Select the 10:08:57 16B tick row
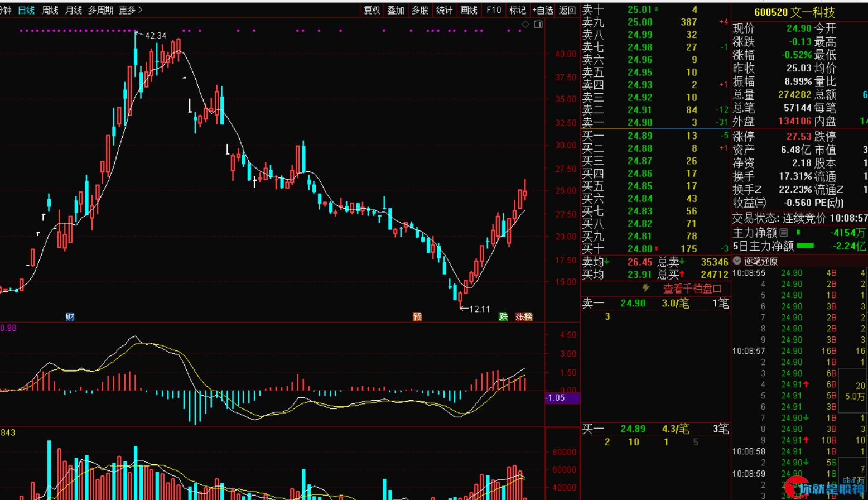The height and width of the screenshot is (500, 868). coord(799,351)
